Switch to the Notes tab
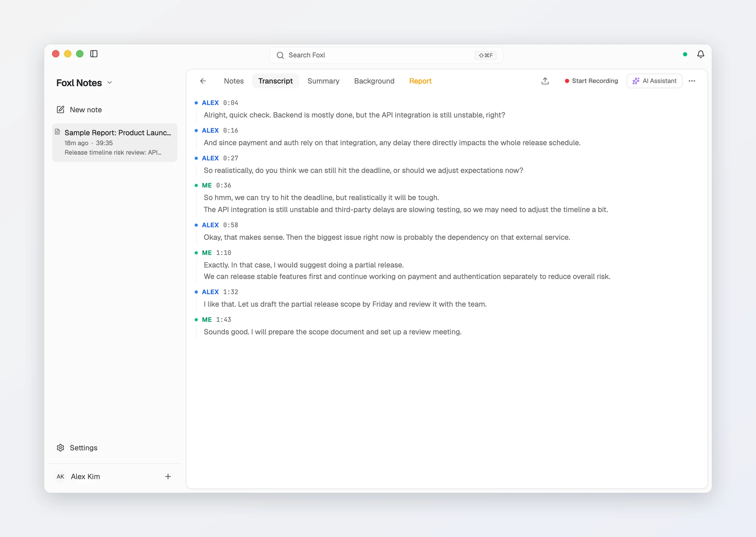 tap(234, 81)
